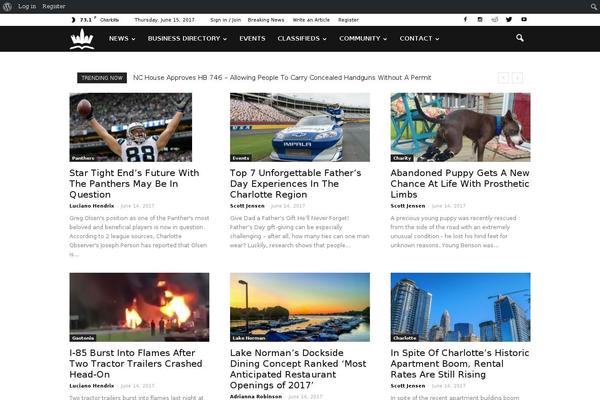Image resolution: width=600 pixels, height=400 pixels.
Task: Open the admin bar search icon
Action: 593,7
